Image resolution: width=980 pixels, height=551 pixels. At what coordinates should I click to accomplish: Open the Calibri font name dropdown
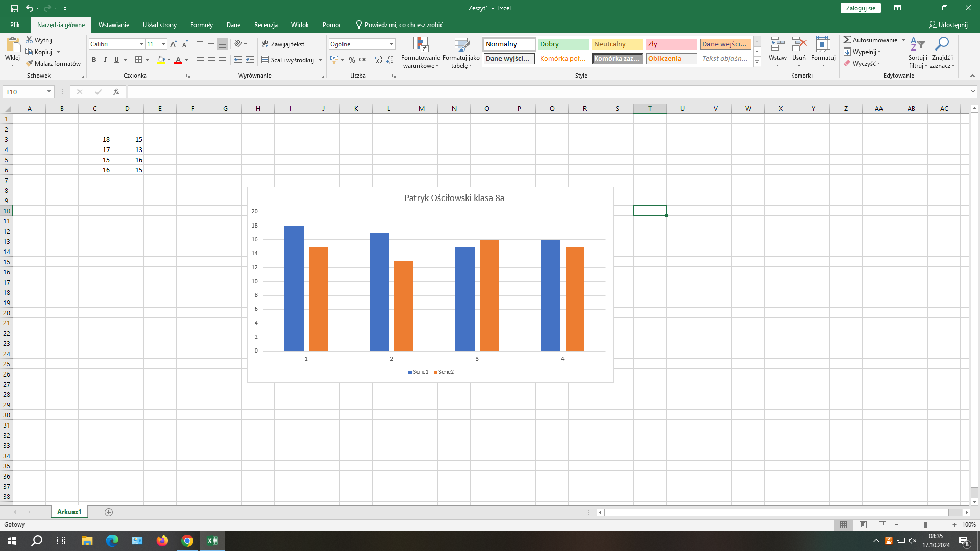coord(141,44)
